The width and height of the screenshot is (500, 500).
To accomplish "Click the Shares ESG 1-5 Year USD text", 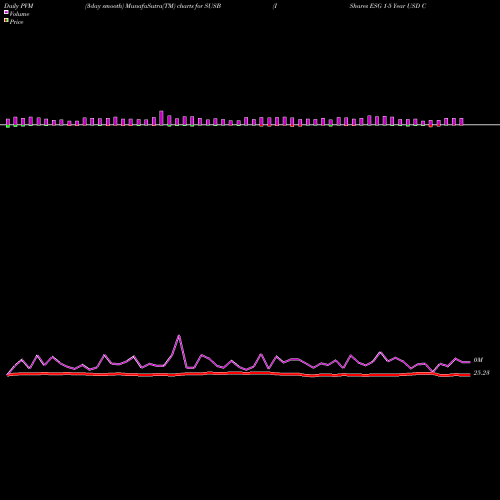I will coord(385,6).
